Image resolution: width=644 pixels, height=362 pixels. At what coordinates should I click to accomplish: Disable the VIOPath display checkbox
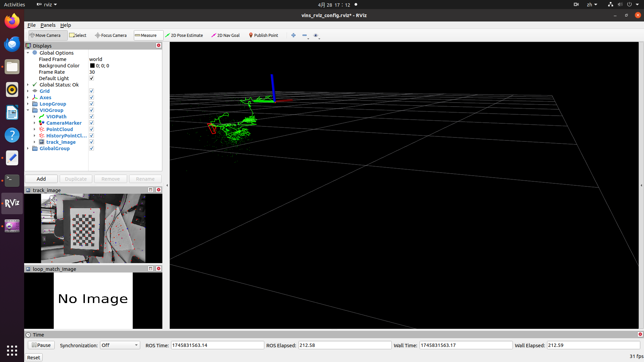(92, 117)
